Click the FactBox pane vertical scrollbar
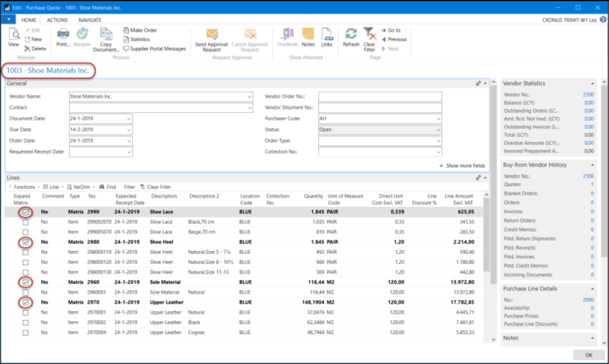Viewport: 609px width, 364px height. click(604, 171)
